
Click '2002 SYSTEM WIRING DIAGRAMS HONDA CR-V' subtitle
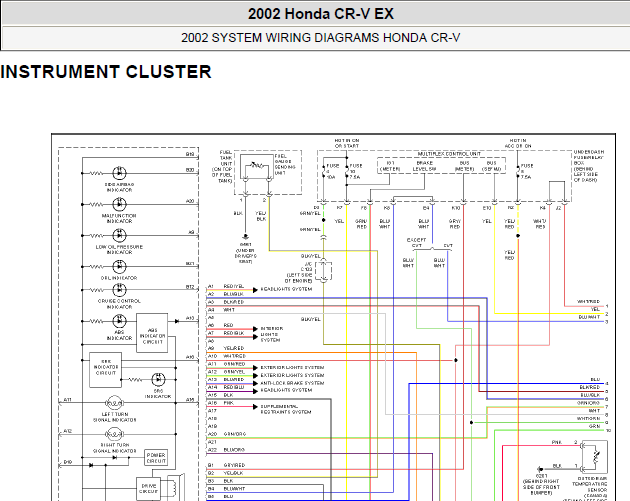click(321, 38)
